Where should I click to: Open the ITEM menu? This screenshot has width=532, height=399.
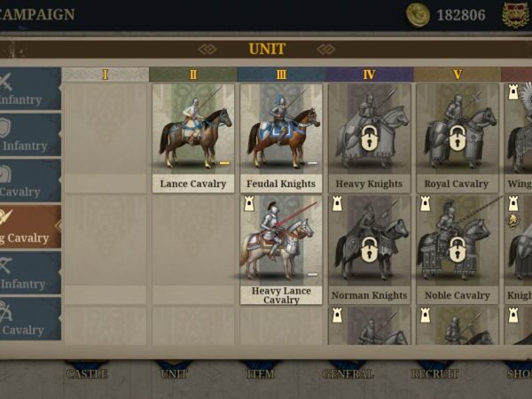(261, 373)
